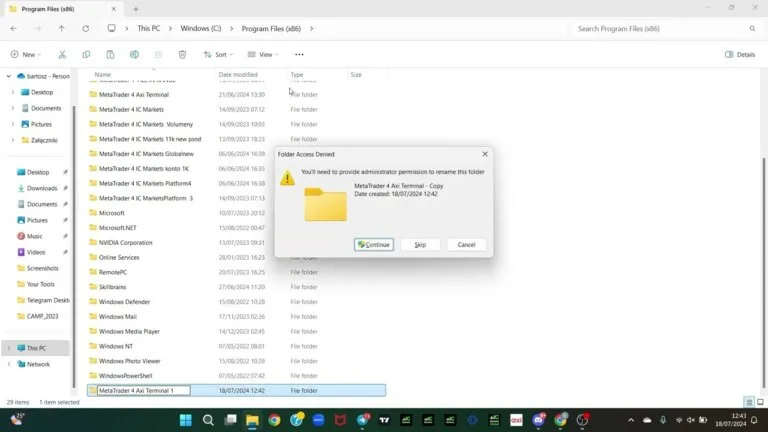Open Google Chrome from the taskbar
Image resolution: width=768 pixels, height=432 pixels.
tap(274, 420)
